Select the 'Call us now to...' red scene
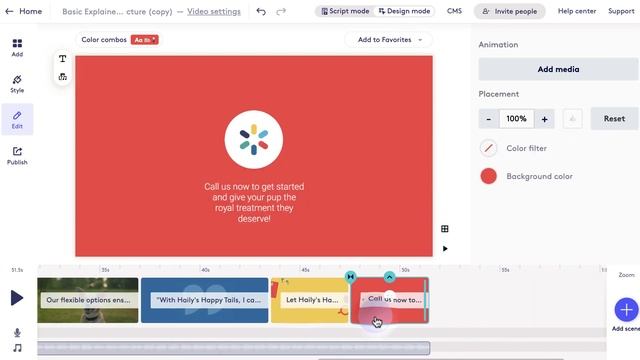This screenshot has width=640, height=360. 390,300
